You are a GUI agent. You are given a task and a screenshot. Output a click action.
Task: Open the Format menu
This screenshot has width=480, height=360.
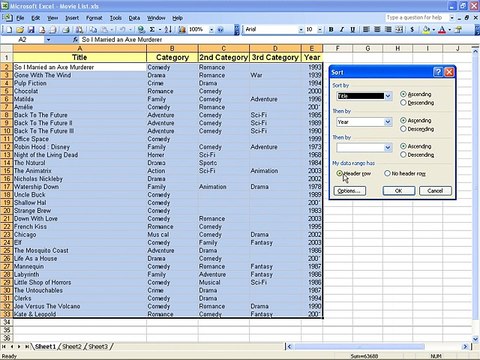pos(94,18)
